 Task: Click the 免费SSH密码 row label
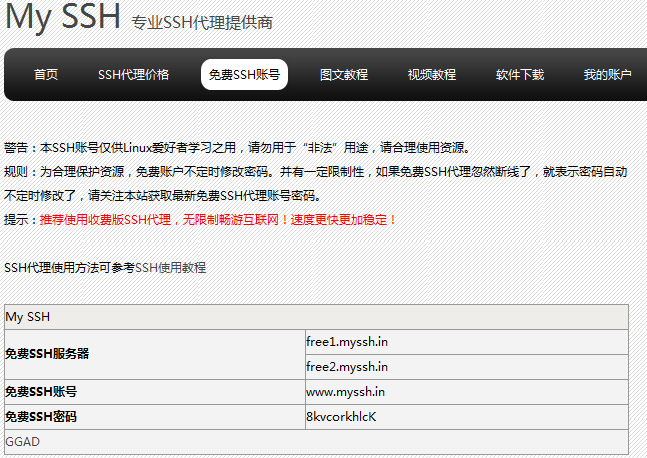(x=41, y=417)
